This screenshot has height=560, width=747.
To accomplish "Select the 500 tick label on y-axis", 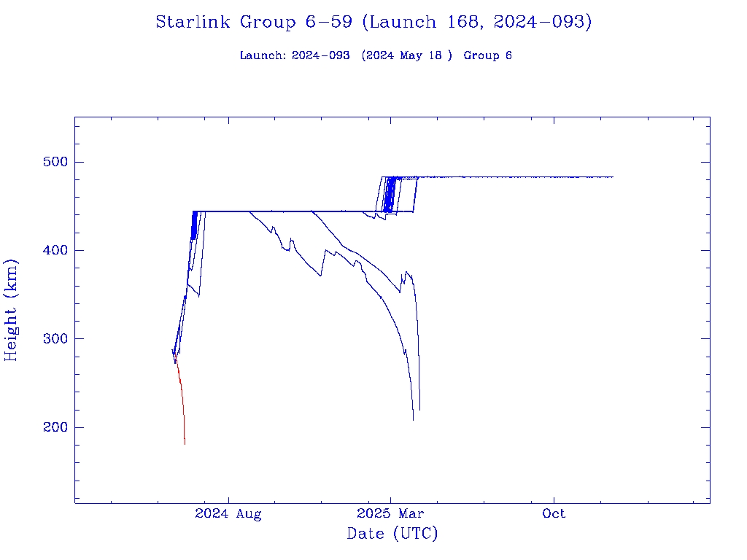I will (52, 162).
